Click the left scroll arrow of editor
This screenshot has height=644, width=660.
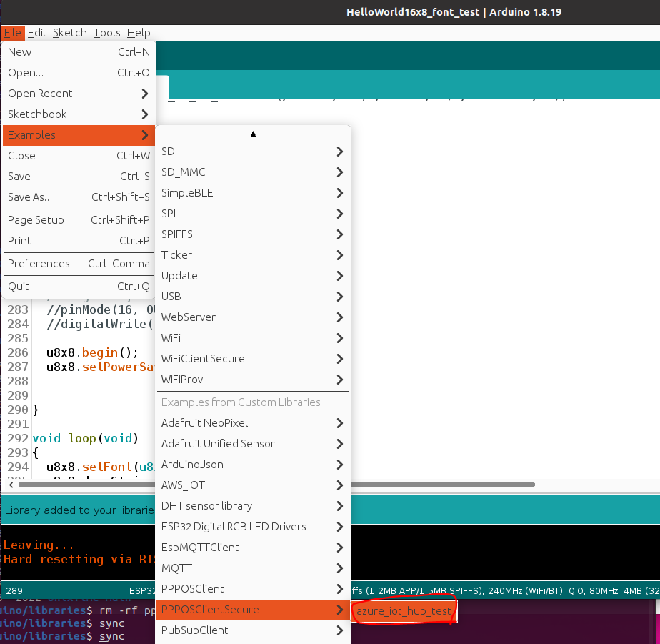11,485
